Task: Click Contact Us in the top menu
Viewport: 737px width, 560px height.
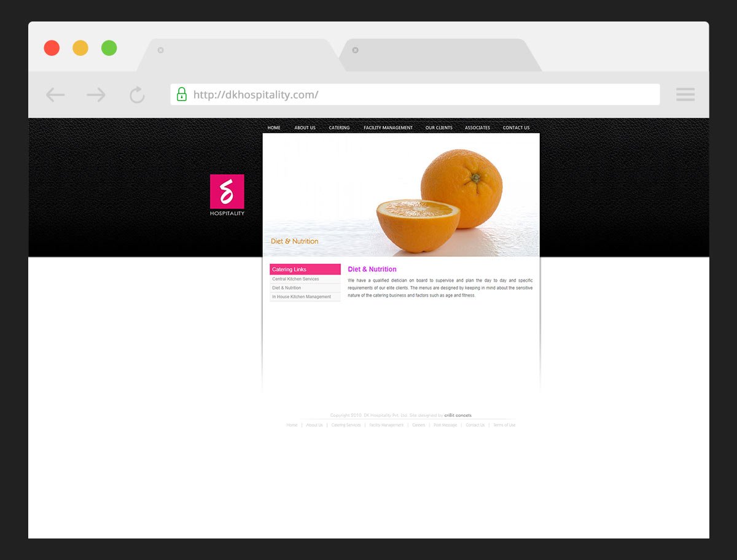Action: point(516,128)
